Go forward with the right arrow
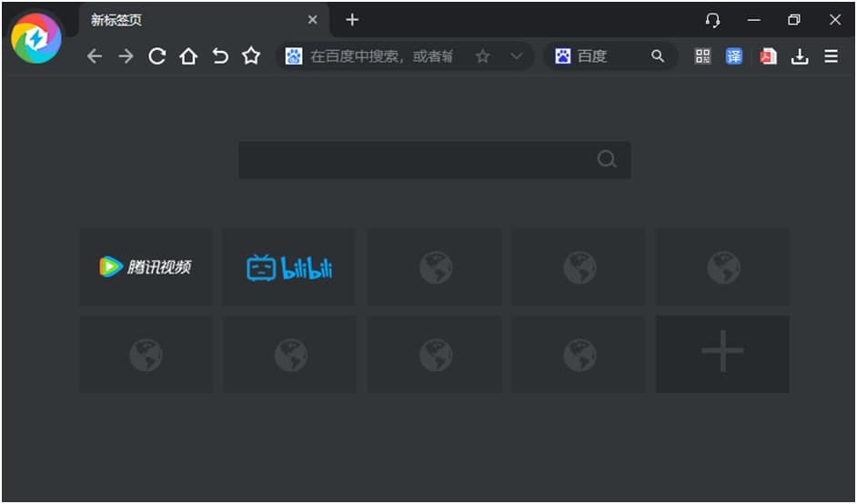This screenshot has width=857, height=504. coord(126,55)
